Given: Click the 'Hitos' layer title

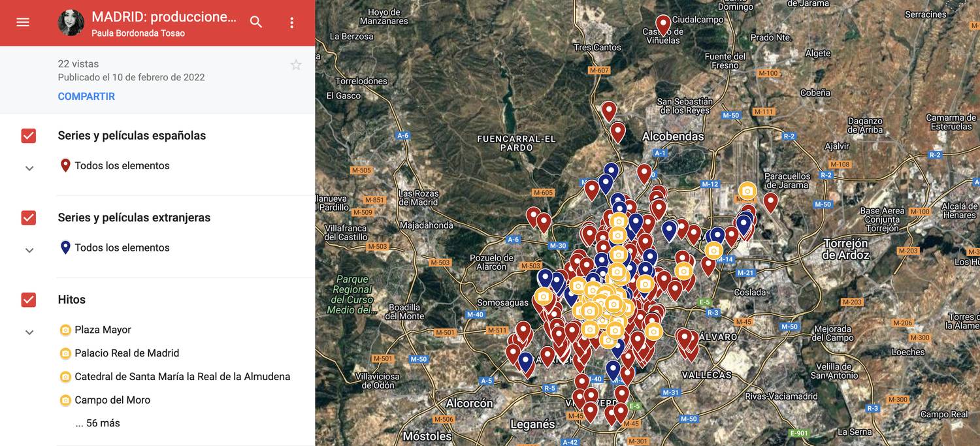Looking at the screenshot, I should (72, 300).
